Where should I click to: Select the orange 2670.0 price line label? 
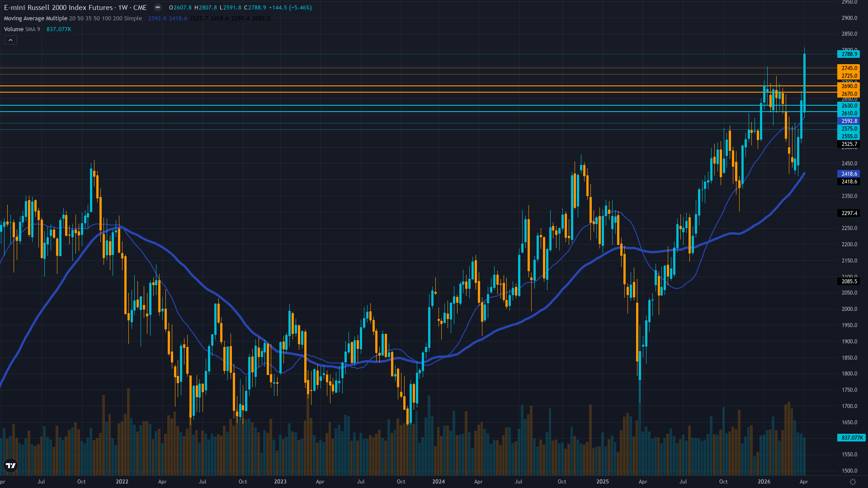(849, 94)
